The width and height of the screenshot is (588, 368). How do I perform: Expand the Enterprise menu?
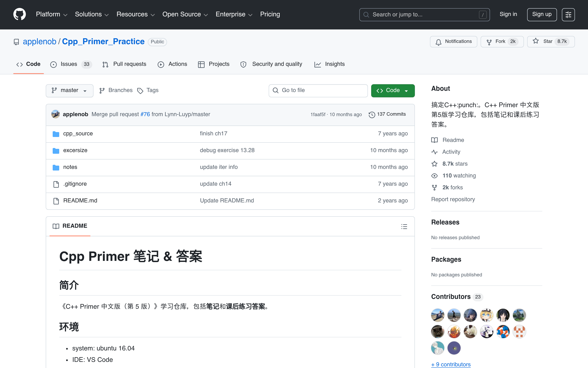[x=234, y=14]
